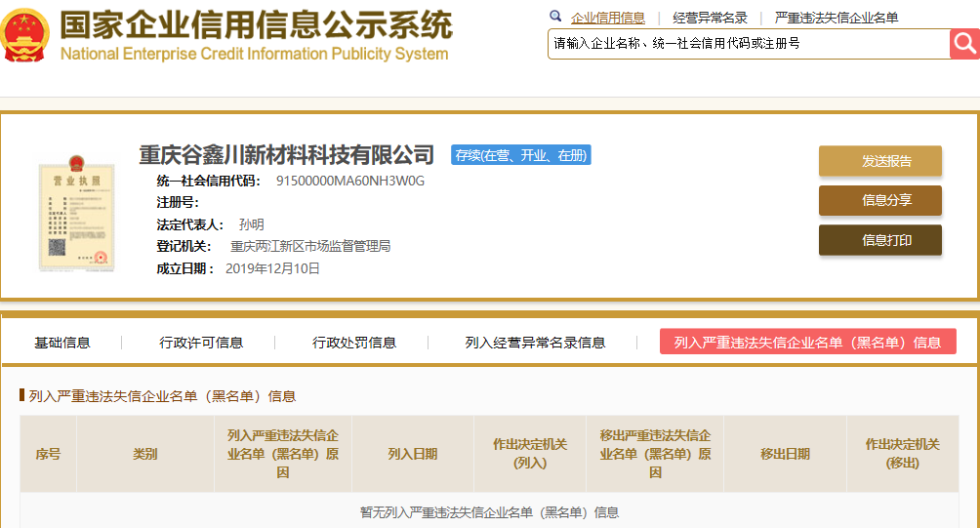The height and width of the screenshot is (528, 980).
Task: Click legal representative name 孙明
Action: coord(251,224)
